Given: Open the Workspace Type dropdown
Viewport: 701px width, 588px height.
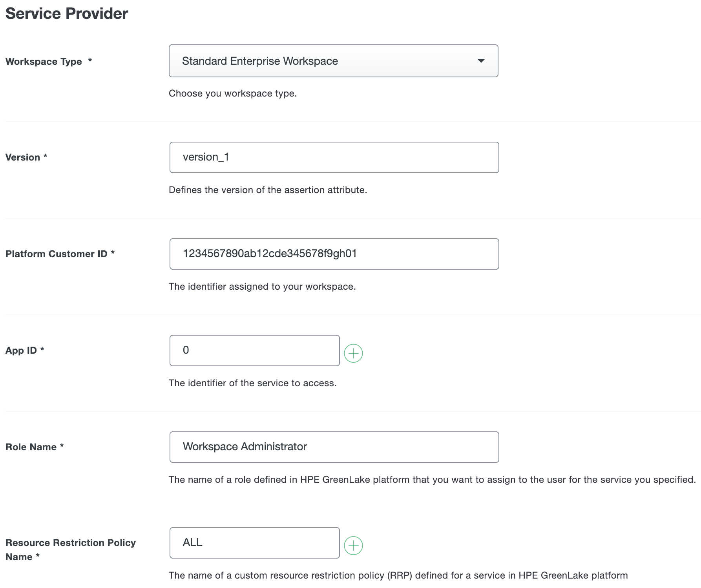Looking at the screenshot, I should [333, 61].
